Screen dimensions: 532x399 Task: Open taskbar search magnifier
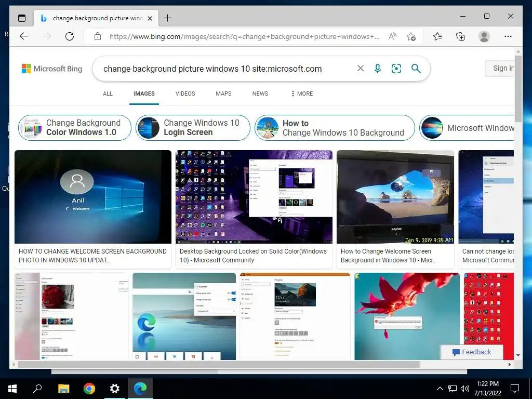click(37, 388)
